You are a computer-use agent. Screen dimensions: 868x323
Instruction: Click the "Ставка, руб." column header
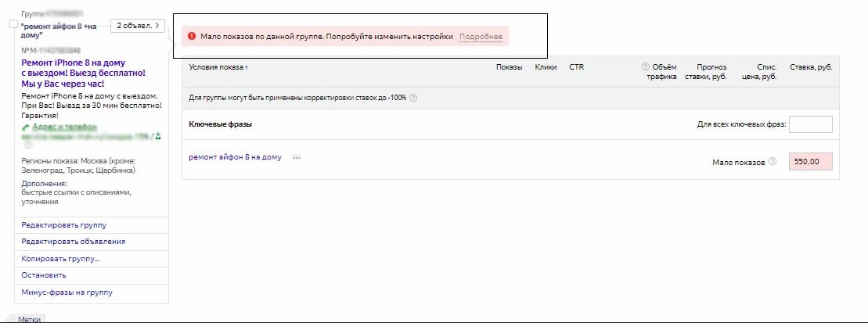click(x=811, y=67)
